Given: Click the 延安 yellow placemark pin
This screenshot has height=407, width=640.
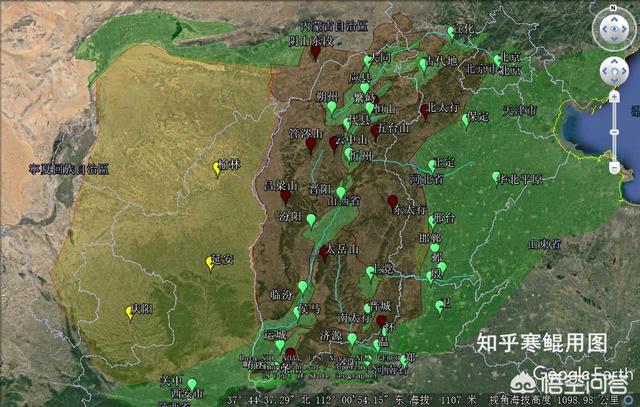Looking at the screenshot, I should click(x=210, y=263).
